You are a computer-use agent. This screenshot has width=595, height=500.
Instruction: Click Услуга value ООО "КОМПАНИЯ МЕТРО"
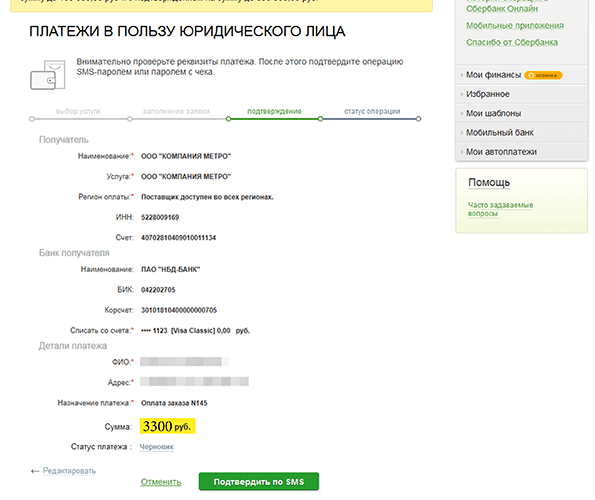(x=186, y=177)
